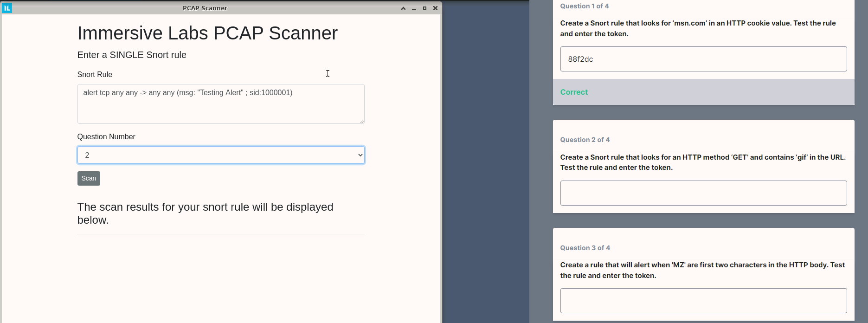This screenshot has width=868, height=323.
Task: Click the resize handle of Snort Rule textarea
Action: click(x=362, y=121)
